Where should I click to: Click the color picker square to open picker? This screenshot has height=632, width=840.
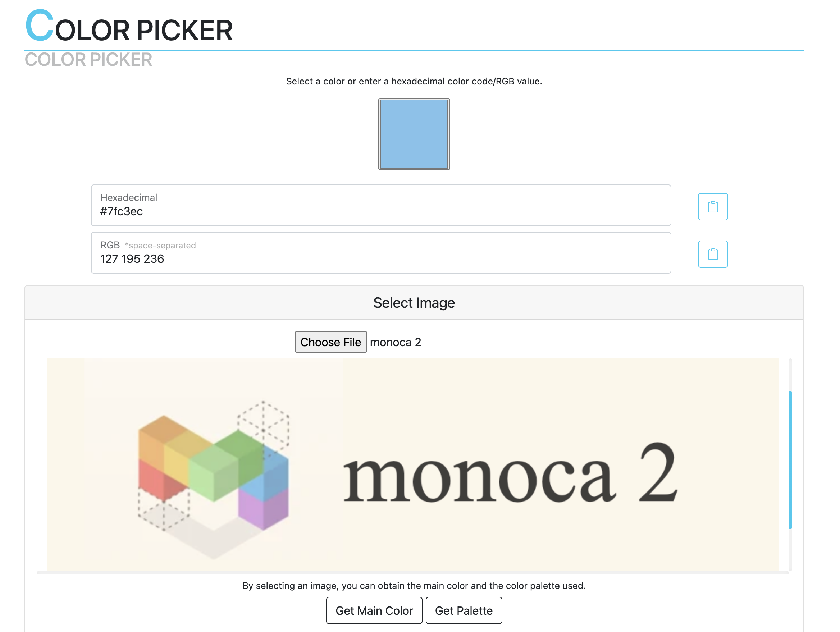point(414,133)
